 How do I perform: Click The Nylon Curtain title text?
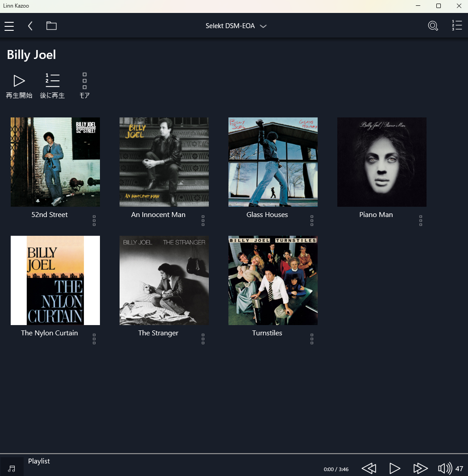click(x=50, y=333)
